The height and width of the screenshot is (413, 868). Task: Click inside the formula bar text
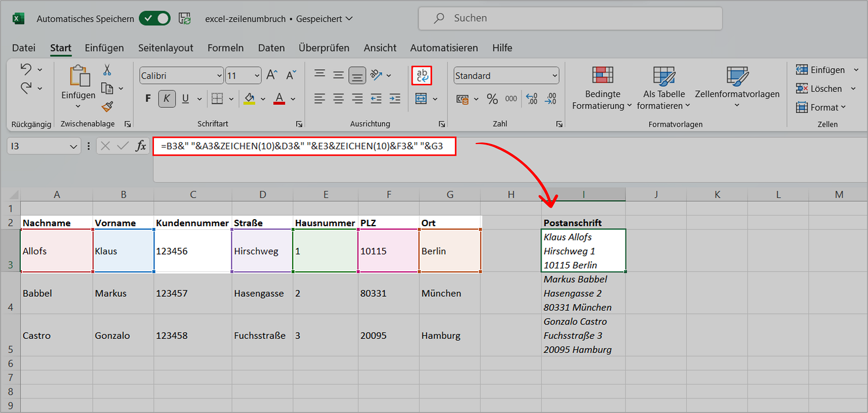point(302,146)
